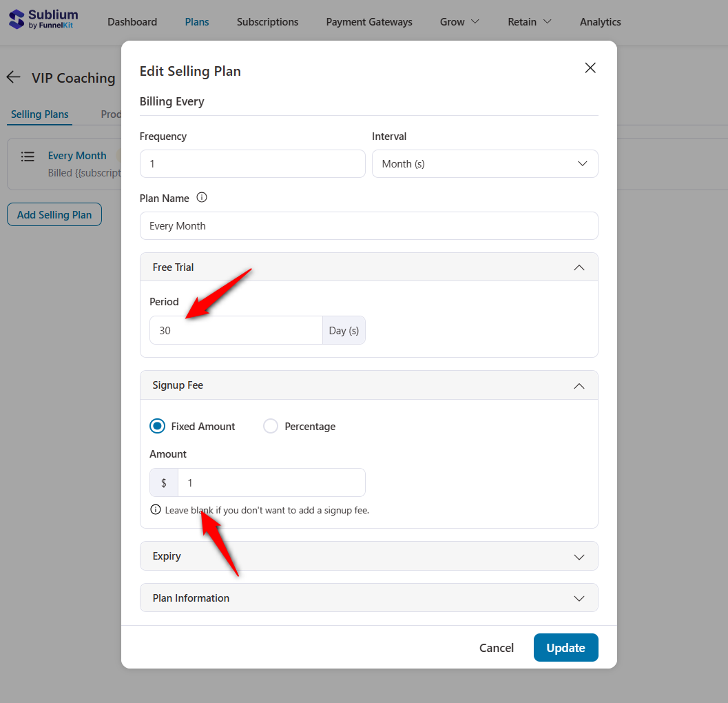Click the Add Selling Plan button
This screenshot has height=703, width=728.
click(x=54, y=214)
